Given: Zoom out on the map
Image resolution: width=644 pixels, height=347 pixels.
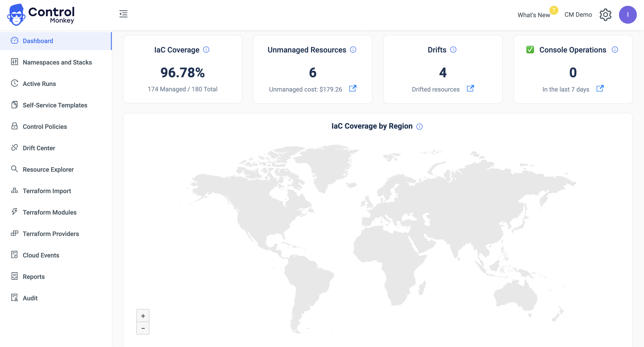Looking at the screenshot, I should pyautogui.click(x=143, y=328).
